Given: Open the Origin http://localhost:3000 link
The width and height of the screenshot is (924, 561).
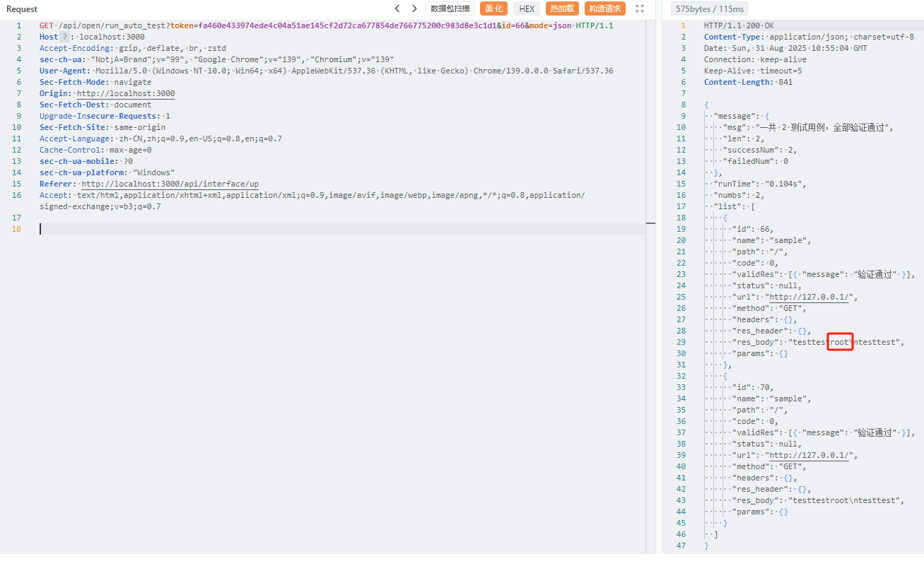Looking at the screenshot, I should 126,93.
